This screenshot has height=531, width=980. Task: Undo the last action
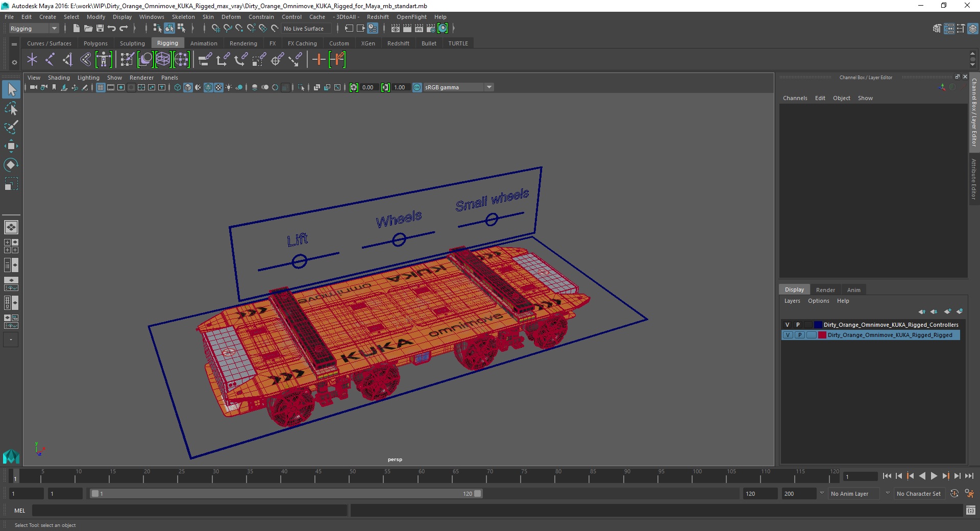click(112, 29)
